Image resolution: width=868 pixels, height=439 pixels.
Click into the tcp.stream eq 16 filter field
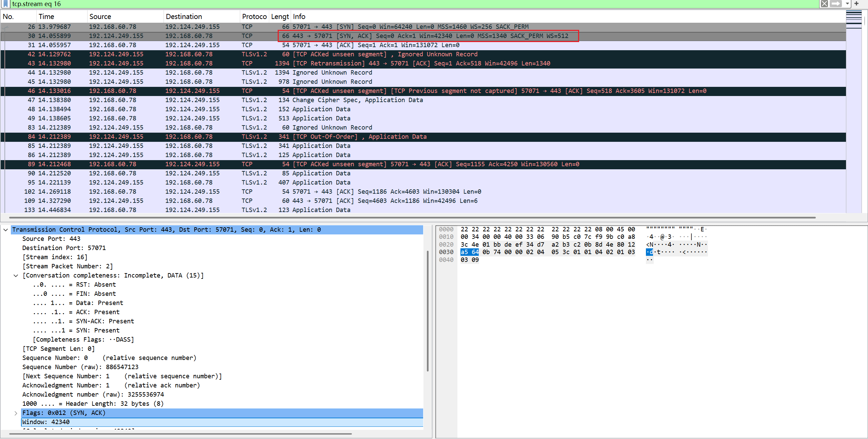[x=414, y=4]
